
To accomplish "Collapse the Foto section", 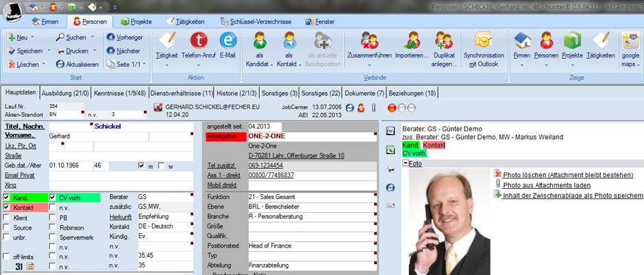I will (x=405, y=163).
